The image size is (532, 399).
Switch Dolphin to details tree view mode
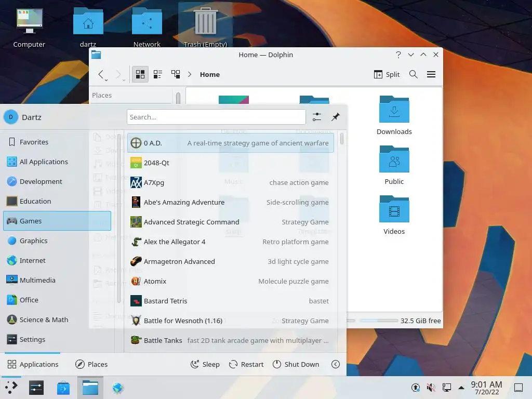(x=176, y=74)
